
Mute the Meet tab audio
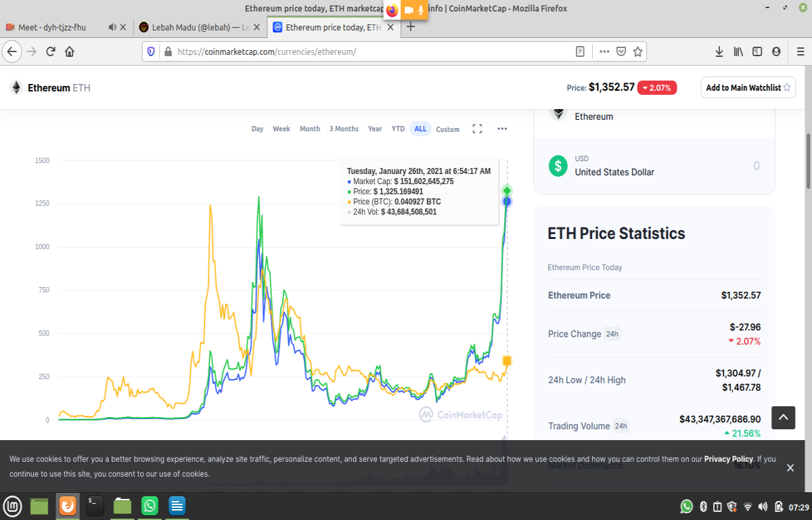pyautogui.click(x=112, y=27)
